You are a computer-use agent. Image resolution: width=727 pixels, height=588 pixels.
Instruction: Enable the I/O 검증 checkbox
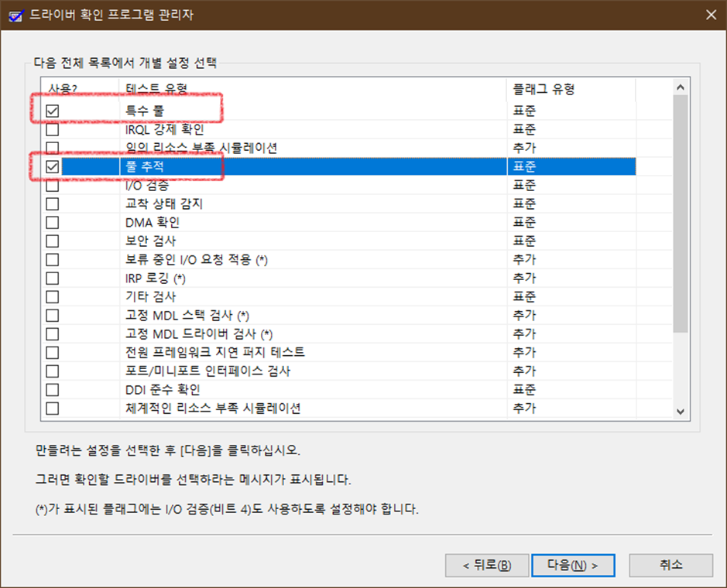pyautogui.click(x=53, y=186)
